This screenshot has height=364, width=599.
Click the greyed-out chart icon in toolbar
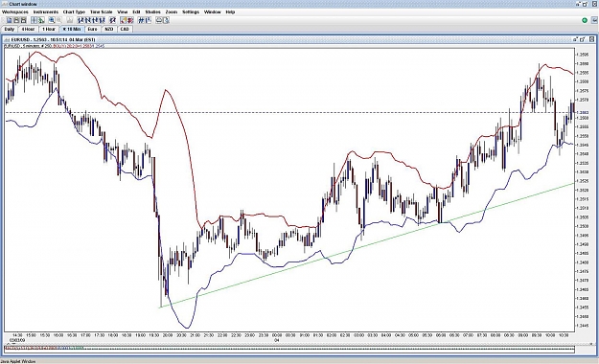click(x=70, y=20)
